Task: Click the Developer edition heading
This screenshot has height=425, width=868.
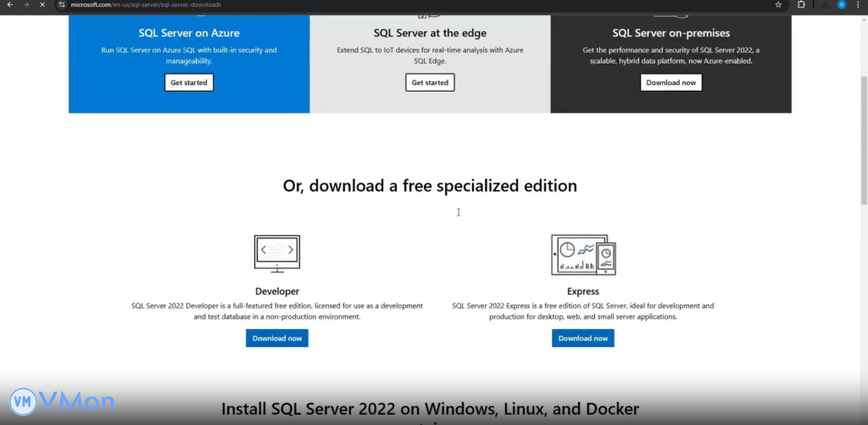Action: point(277,291)
